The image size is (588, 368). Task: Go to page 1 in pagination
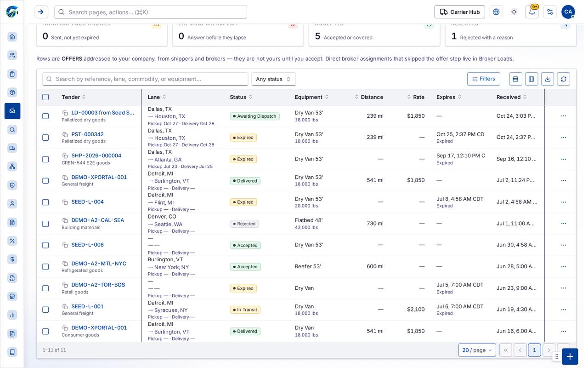point(534,350)
